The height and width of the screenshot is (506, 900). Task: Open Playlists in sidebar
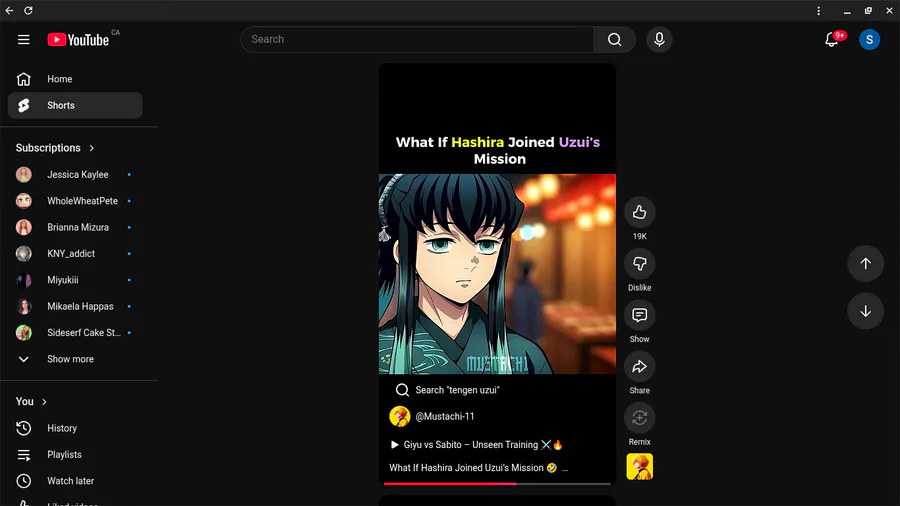click(75, 455)
